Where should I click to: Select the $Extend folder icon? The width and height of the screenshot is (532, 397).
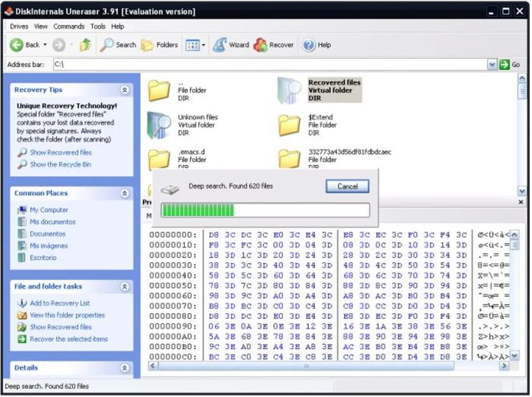289,125
